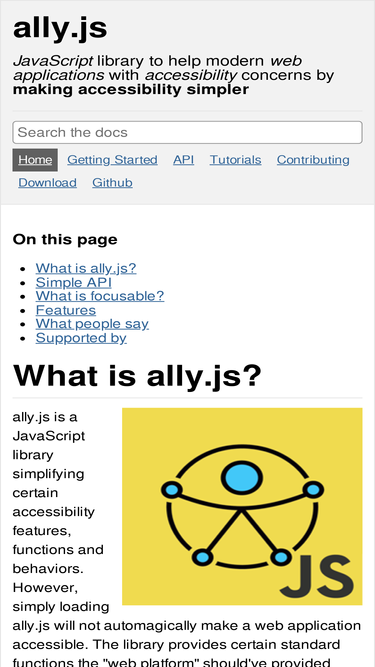Jump to the Simple API section
Image resolution: width=375 pixels, height=667 pixels.
pyautogui.click(x=74, y=282)
